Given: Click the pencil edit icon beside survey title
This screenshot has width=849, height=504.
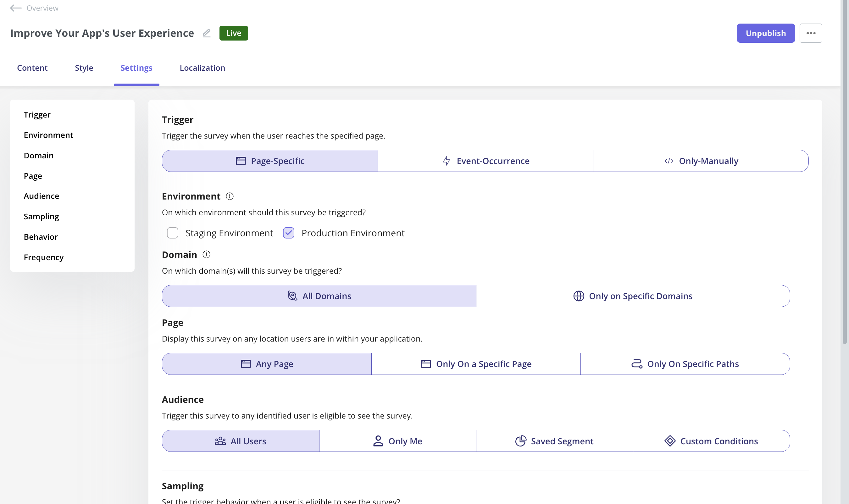Looking at the screenshot, I should coord(207,33).
